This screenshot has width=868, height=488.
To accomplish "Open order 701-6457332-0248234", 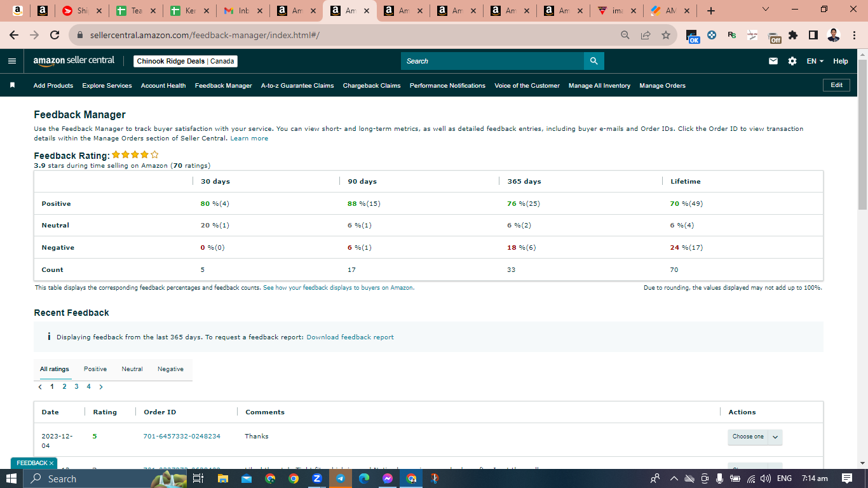I will pyautogui.click(x=182, y=437).
